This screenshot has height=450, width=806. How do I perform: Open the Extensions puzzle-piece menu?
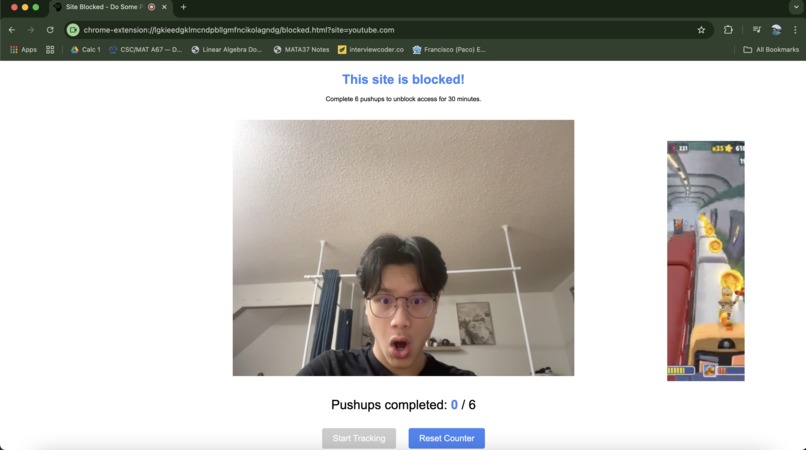coord(728,30)
